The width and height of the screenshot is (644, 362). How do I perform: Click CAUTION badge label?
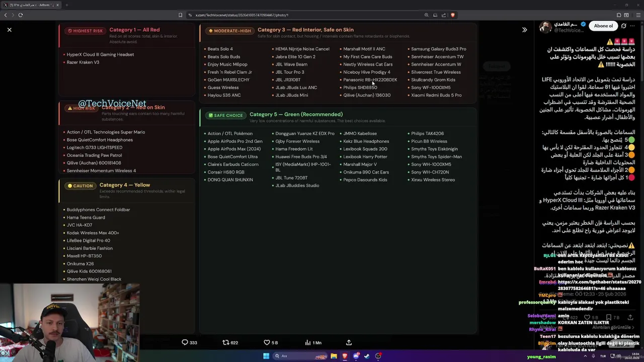coord(80,186)
